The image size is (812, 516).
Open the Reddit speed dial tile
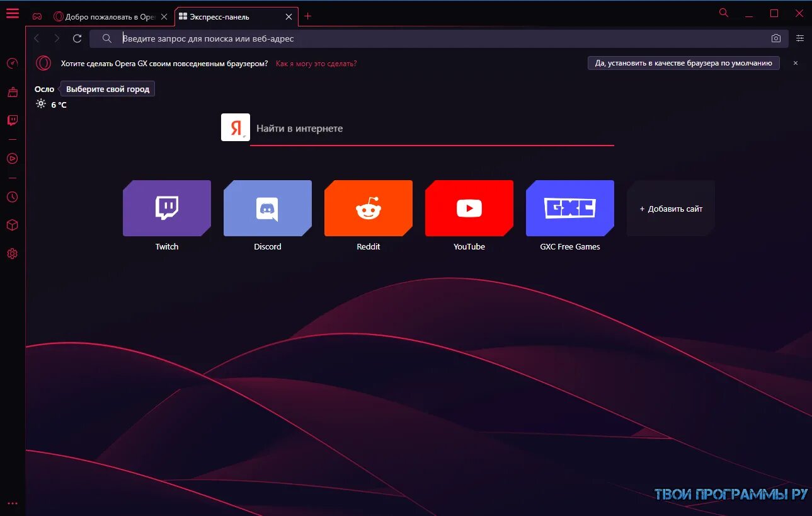tap(369, 209)
